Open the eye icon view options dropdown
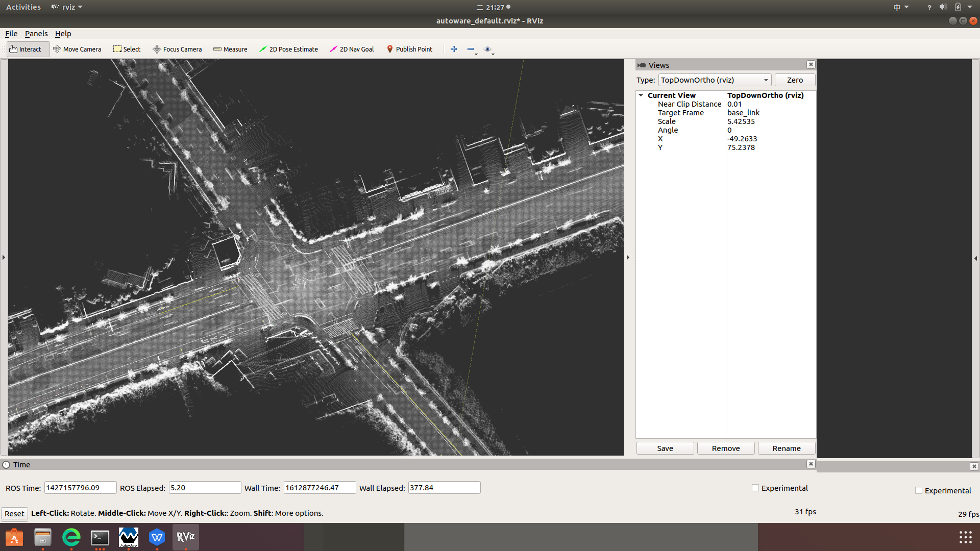980x551 pixels. [x=489, y=49]
